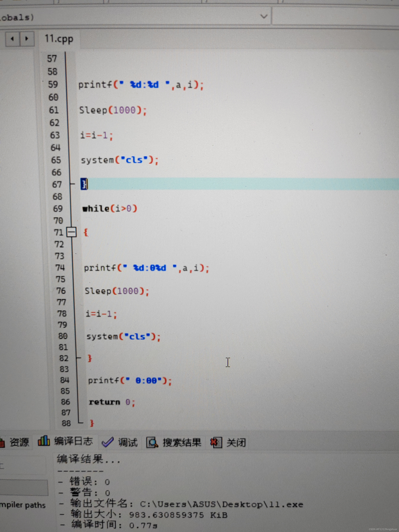Select the 11.cpp editor tab

[x=59, y=39]
